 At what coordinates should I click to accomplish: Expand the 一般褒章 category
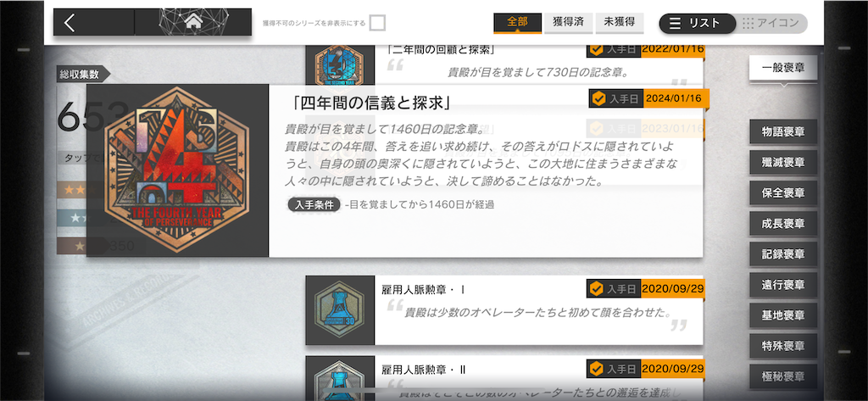pos(782,70)
